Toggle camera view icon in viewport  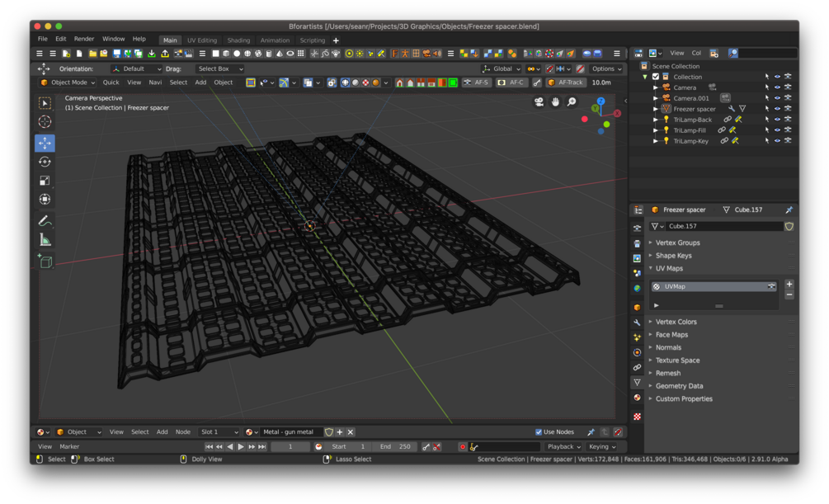(539, 102)
